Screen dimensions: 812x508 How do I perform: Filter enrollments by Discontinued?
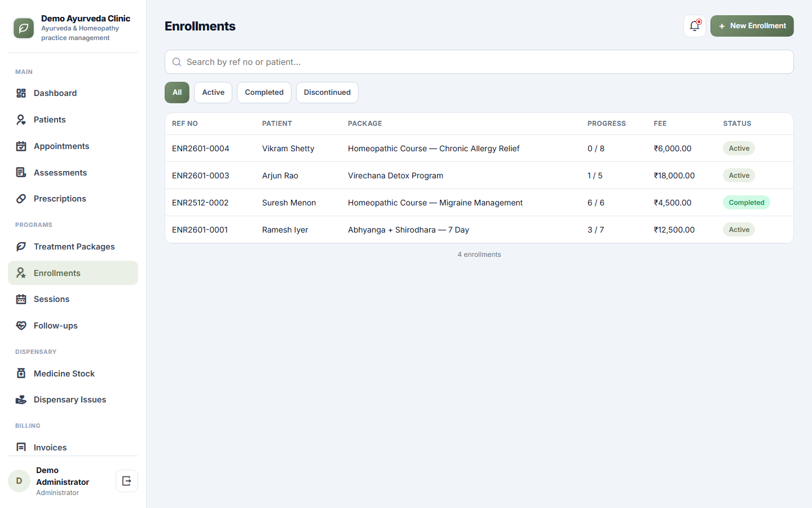[x=327, y=93]
